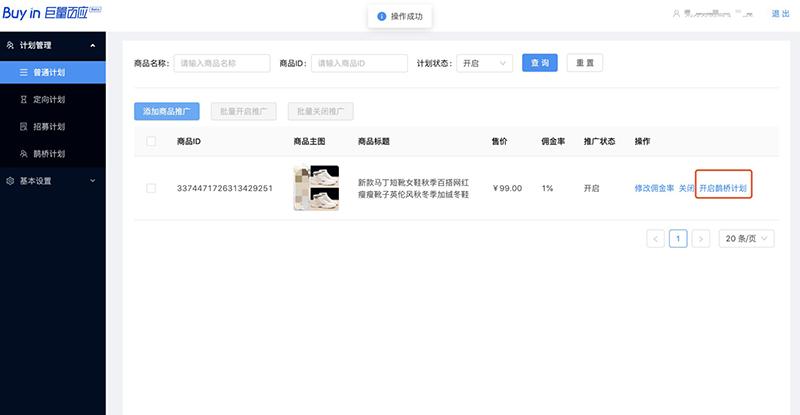The height and width of the screenshot is (415, 800).
Task: Click the 添加商品推广 button
Action: click(x=167, y=112)
